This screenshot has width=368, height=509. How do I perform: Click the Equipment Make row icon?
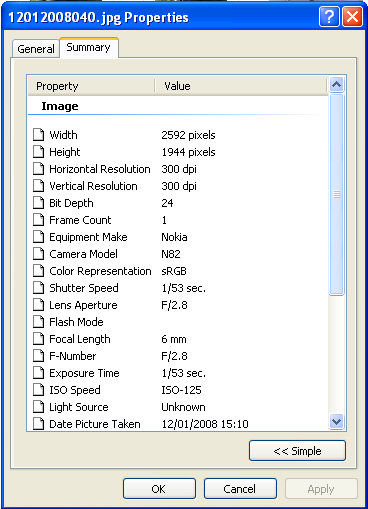pyautogui.click(x=39, y=237)
